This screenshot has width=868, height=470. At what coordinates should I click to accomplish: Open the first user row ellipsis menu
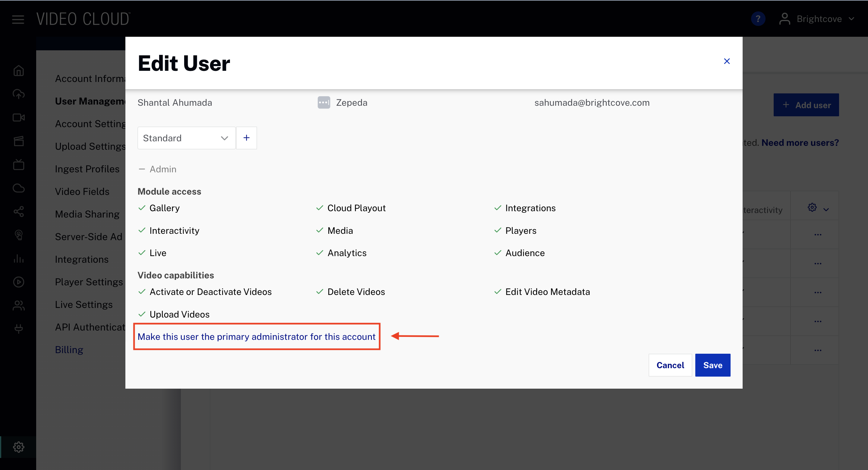coord(818,234)
